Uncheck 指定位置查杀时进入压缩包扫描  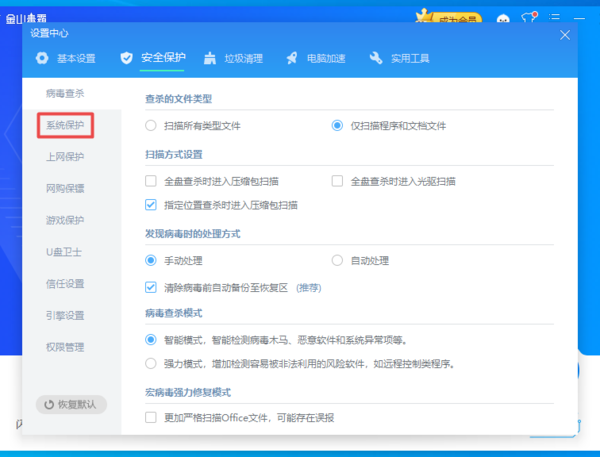click(x=151, y=205)
